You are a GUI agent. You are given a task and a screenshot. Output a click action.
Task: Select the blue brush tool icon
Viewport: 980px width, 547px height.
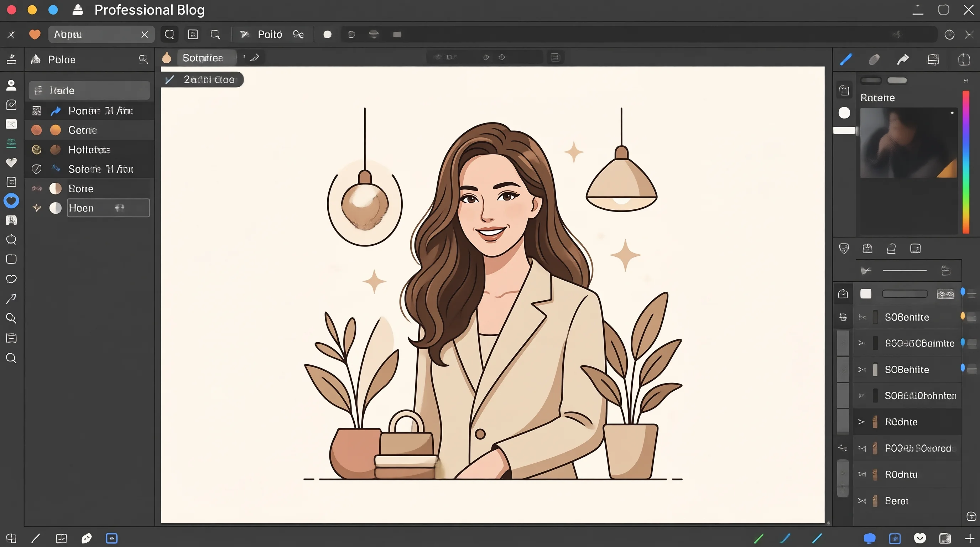click(x=846, y=59)
